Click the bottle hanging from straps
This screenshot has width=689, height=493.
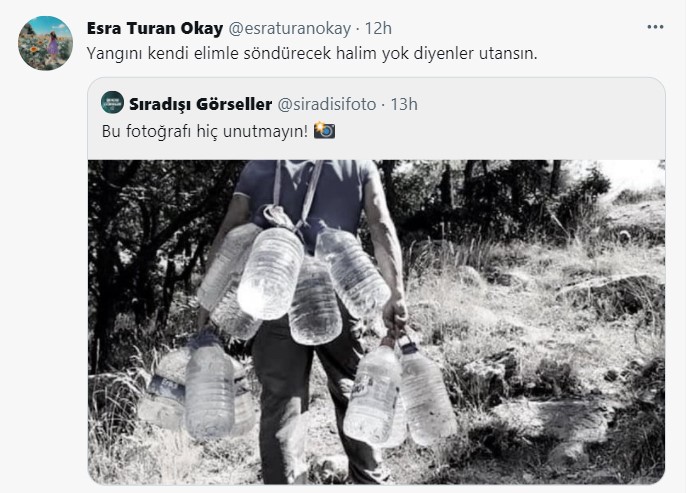[270, 272]
